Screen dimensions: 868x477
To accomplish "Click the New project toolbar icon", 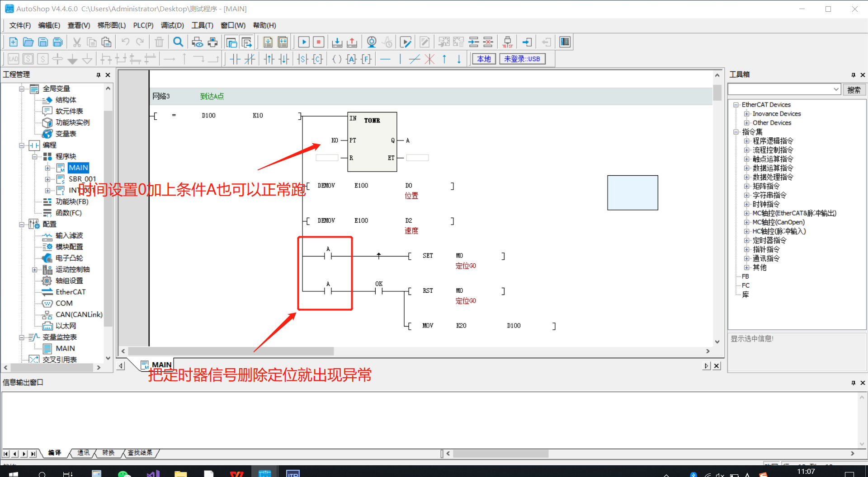I will 13,42.
